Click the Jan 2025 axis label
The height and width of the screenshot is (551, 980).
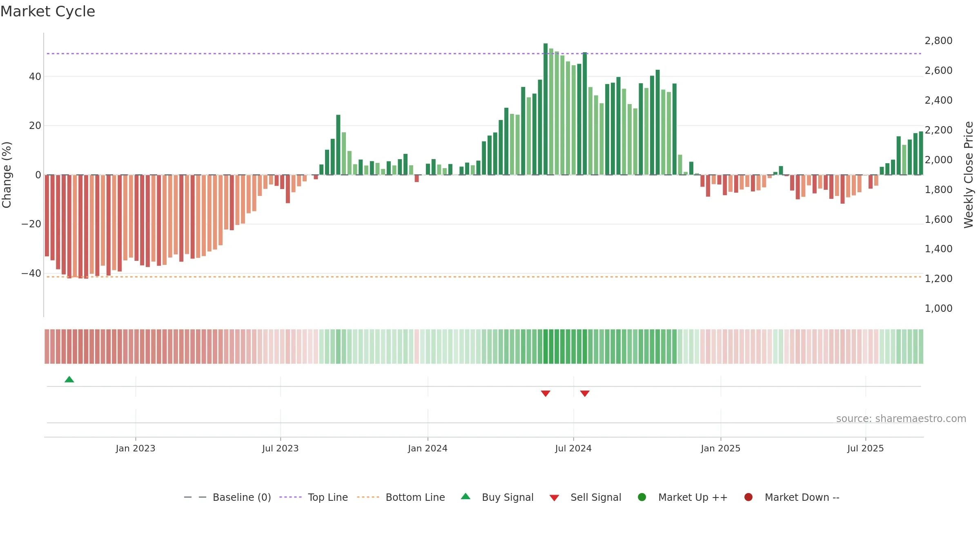coord(721,449)
